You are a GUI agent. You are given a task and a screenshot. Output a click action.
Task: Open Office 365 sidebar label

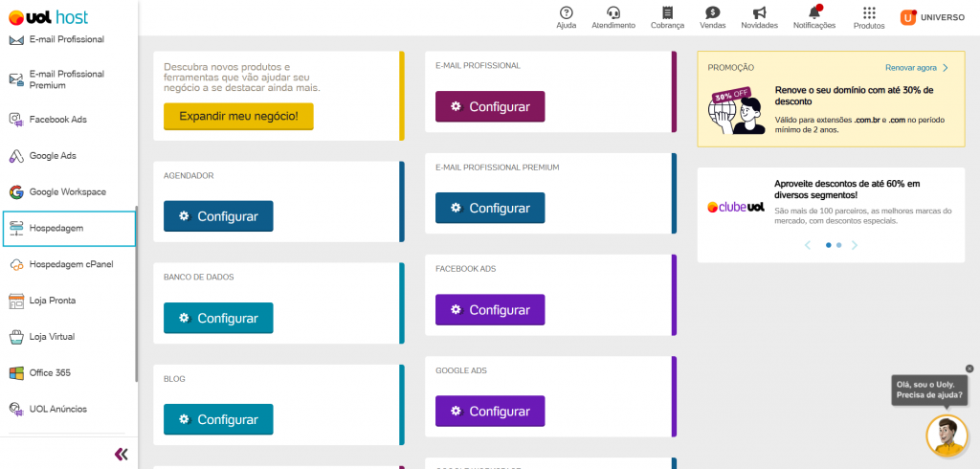click(50, 373)
